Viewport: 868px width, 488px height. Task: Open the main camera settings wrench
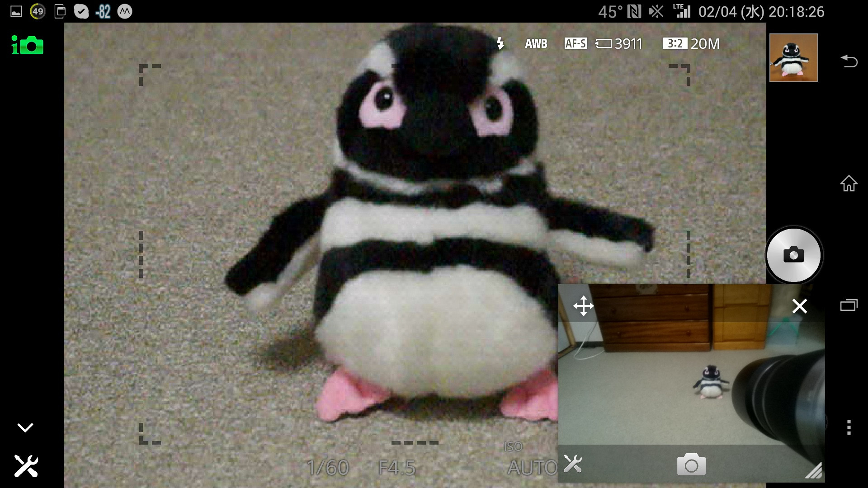click(x=26, y=466)
